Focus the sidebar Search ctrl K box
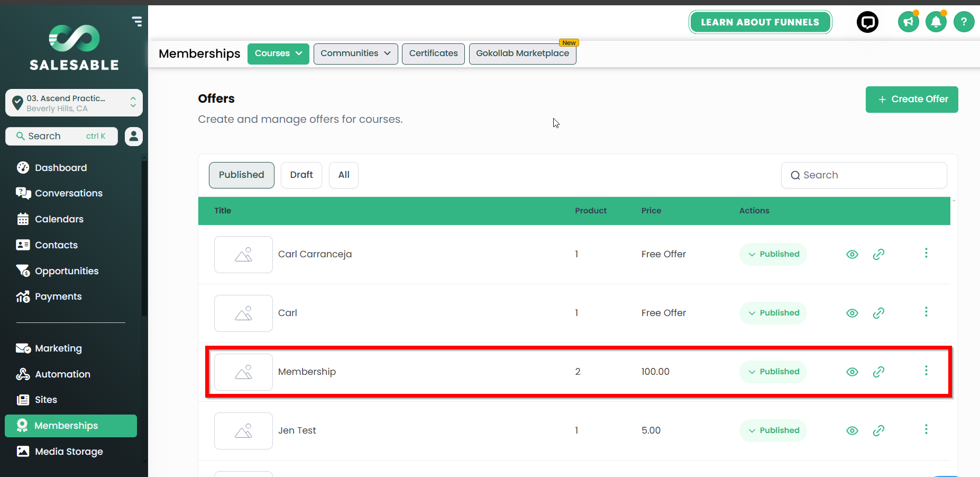This screenshot has height=477, width=980. click(61, 136)
